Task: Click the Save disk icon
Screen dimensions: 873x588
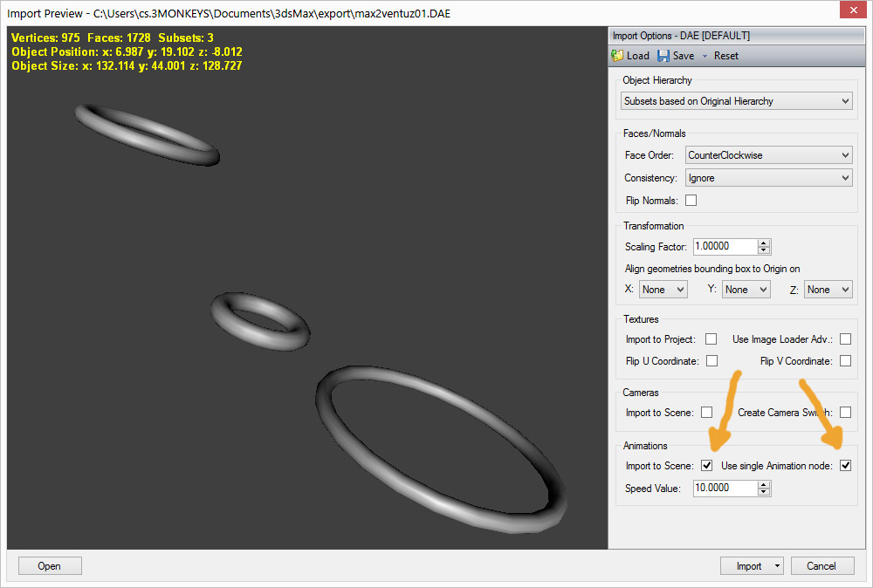Action: (x=663, y=56)
